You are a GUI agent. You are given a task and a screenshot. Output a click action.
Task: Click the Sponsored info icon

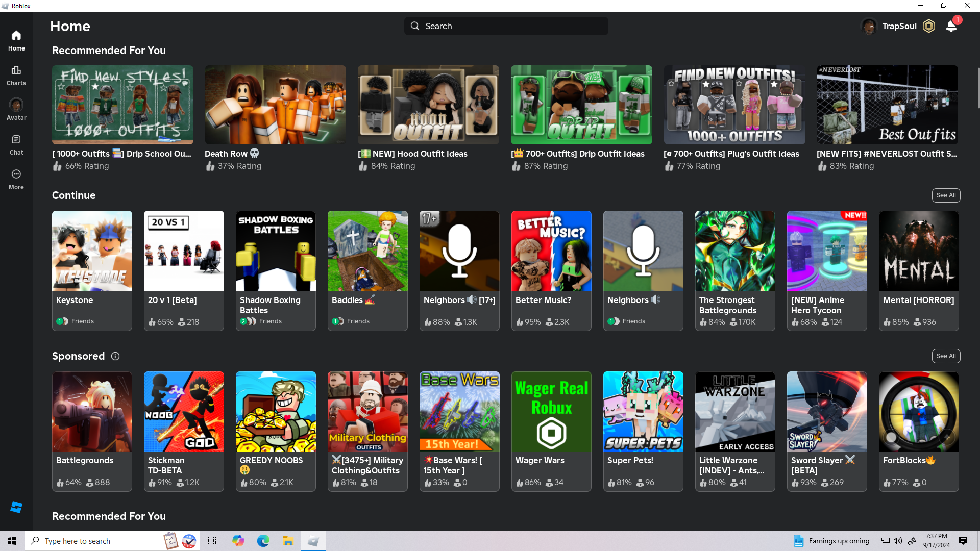115,356
